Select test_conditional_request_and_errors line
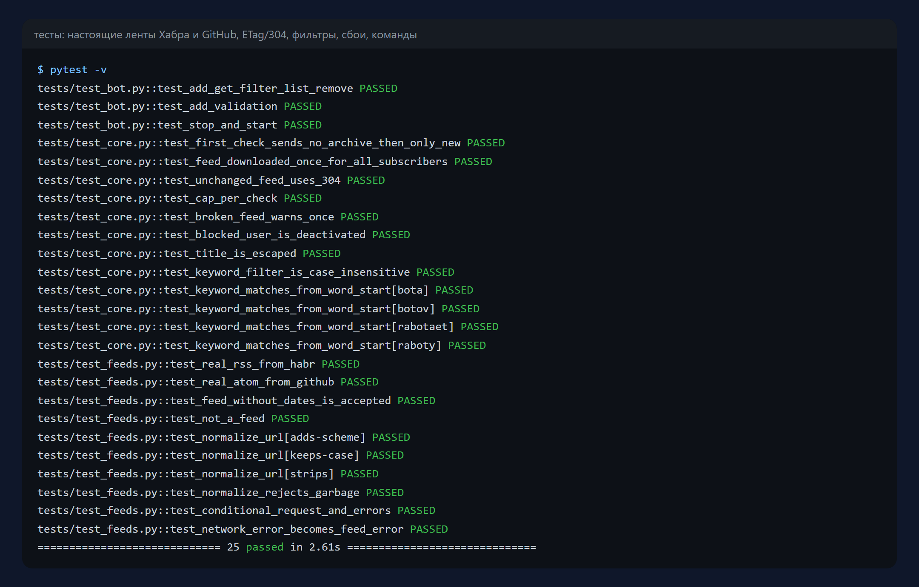Image resolution: width=919 pixels, height=588 pixels. [237, 511]
